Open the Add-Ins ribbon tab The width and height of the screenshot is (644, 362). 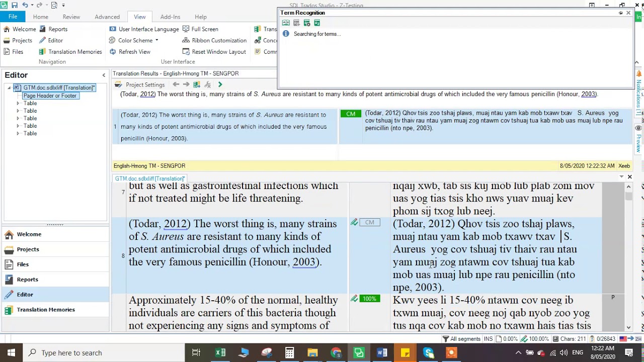click(170, 17)
